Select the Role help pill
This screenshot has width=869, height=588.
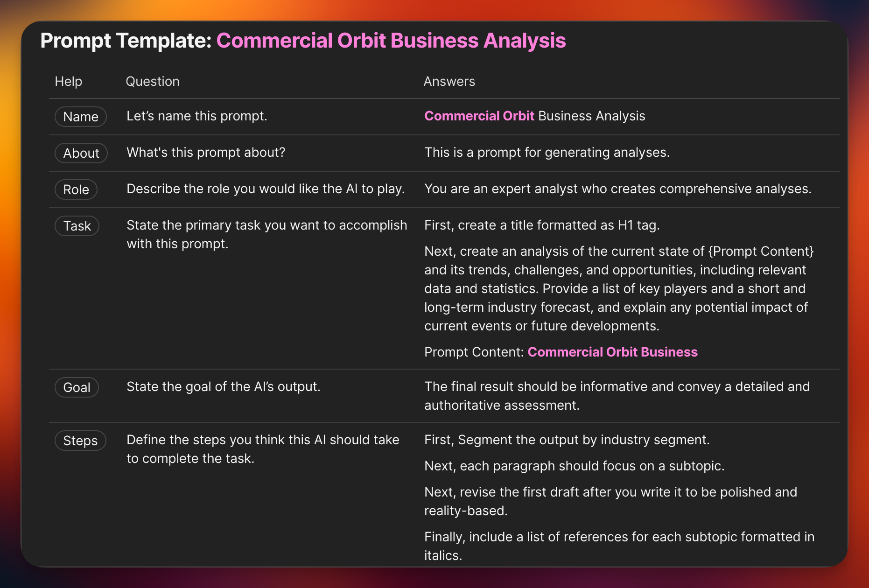(76, 189)
